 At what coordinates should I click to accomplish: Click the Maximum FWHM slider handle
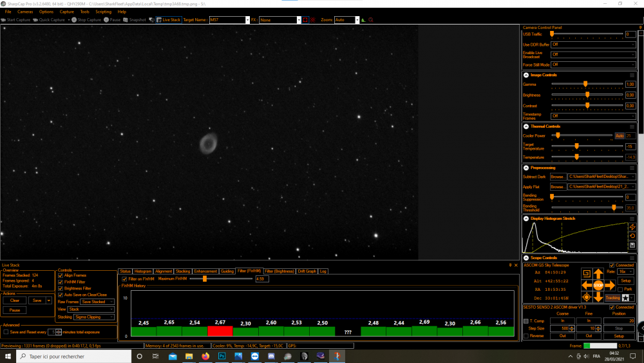(205, 279)
